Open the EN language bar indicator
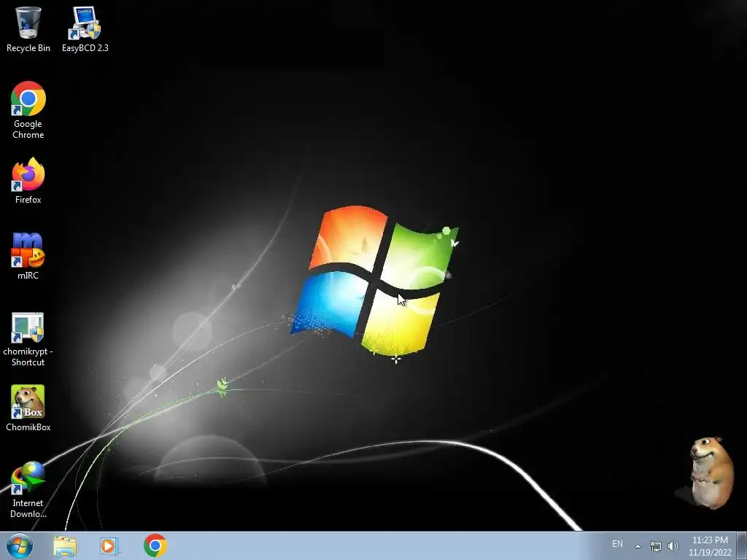 (x=617, y=544)
